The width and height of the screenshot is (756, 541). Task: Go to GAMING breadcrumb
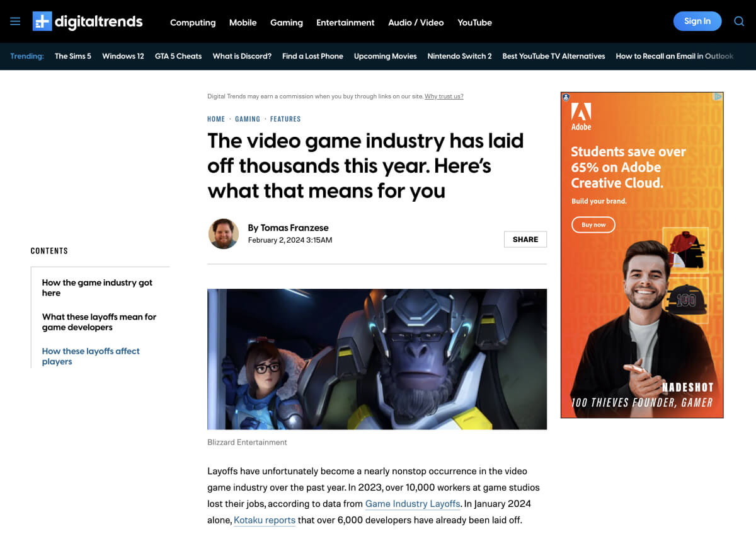pyautogui.click(x=248, y=119)
